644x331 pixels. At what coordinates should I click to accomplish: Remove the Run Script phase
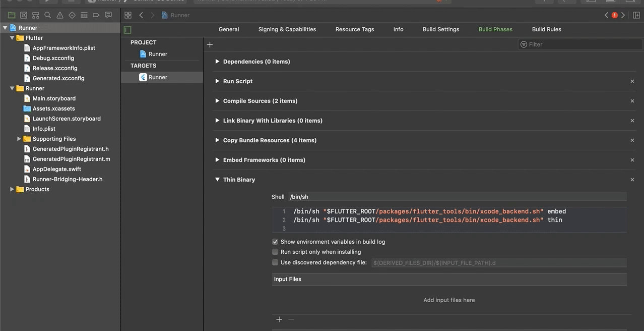pyautogui.click(x=632, y=81)
